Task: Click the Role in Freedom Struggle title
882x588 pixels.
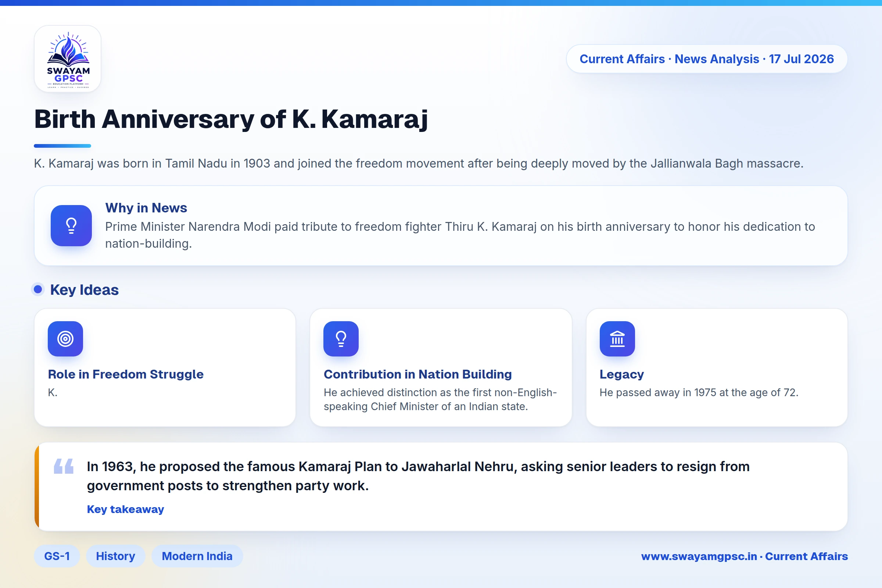Action: pos(126,374)
